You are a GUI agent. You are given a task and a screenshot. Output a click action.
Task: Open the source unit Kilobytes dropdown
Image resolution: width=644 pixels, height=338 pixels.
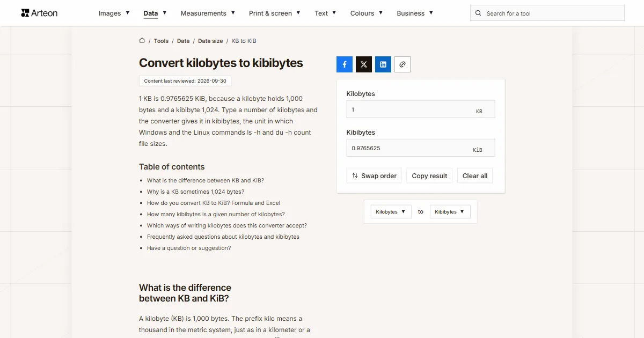(391, 212)
